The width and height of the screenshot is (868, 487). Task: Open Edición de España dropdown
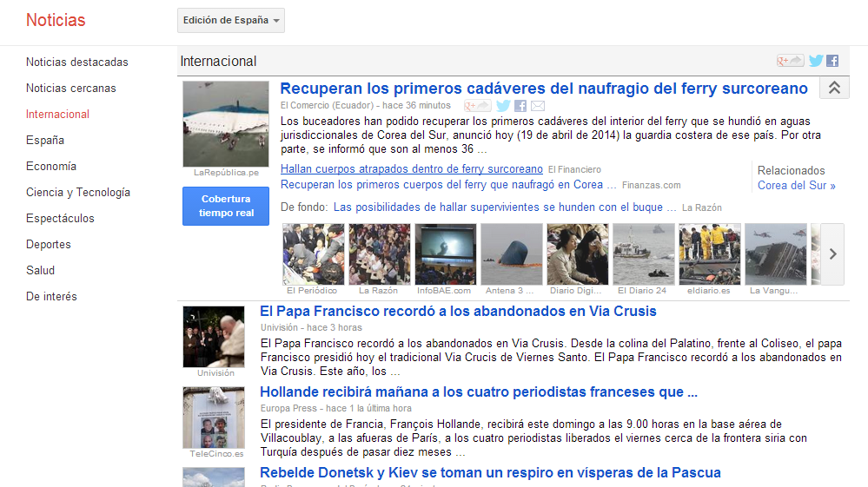(x=231, y=21)
